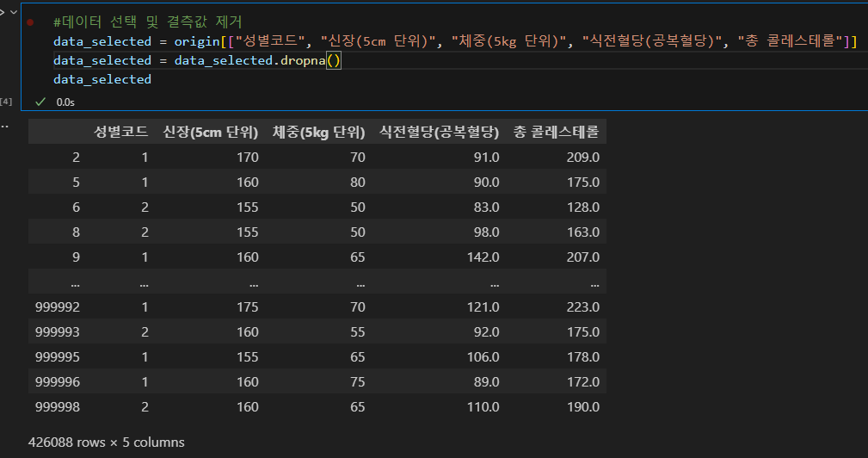Image resolution: width=868 pixels, height=458 pixels.
Task: Click row index 9 in the table
Action: 76,257
